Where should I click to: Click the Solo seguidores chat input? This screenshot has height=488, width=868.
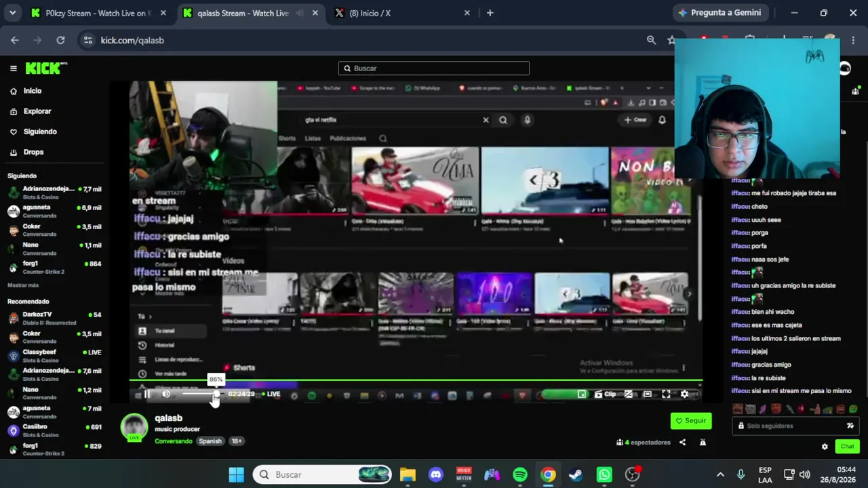click(795, 426)
